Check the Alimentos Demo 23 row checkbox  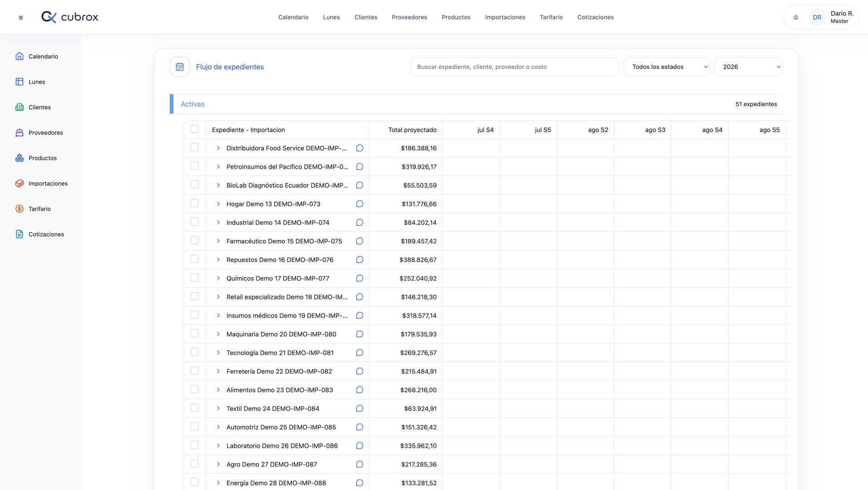coord(195,389)
